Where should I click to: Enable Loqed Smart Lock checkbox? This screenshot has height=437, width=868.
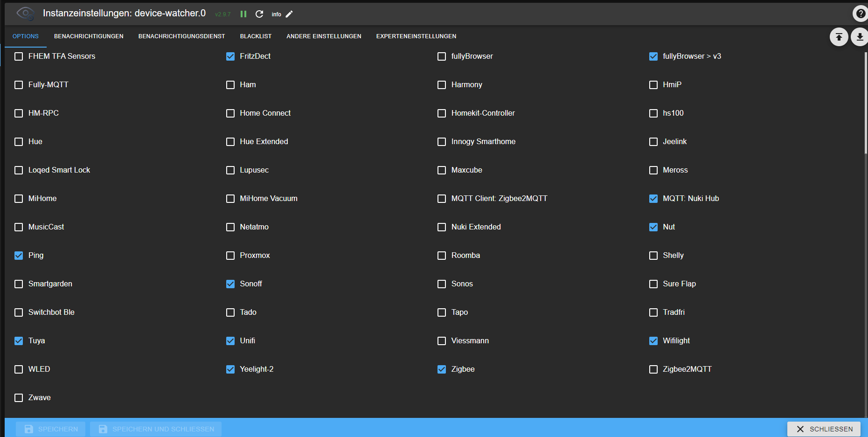click(19, 170)
